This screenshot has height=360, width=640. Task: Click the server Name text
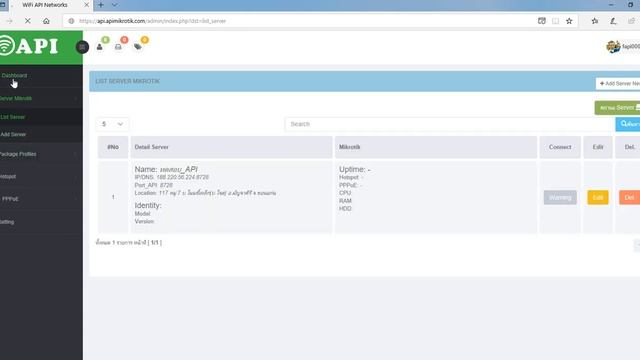click(166, 169)
